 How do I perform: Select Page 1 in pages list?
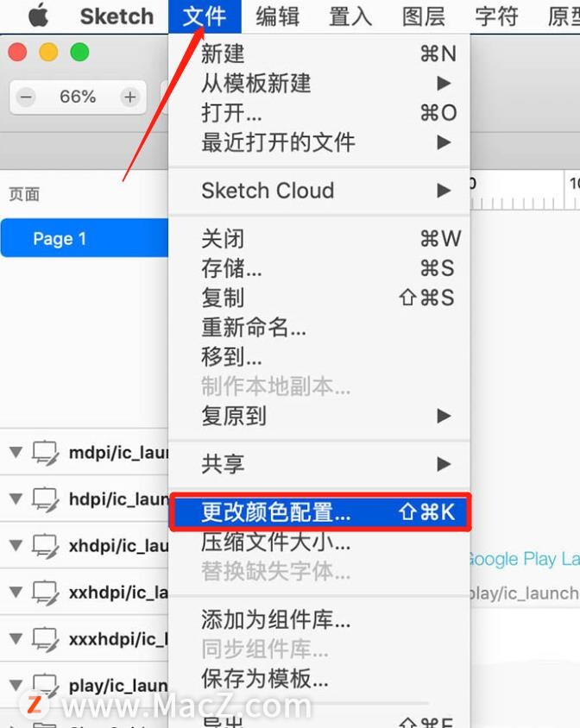85,239
